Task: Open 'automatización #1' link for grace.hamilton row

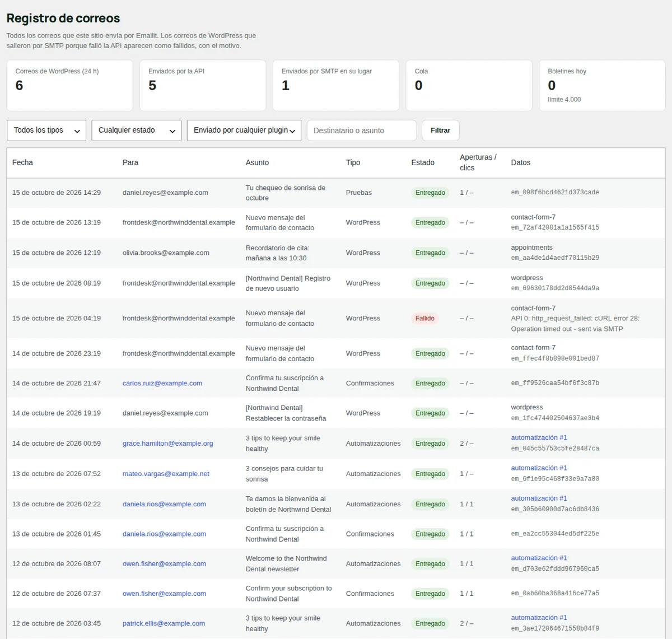Action: click(x=539, y=437)
